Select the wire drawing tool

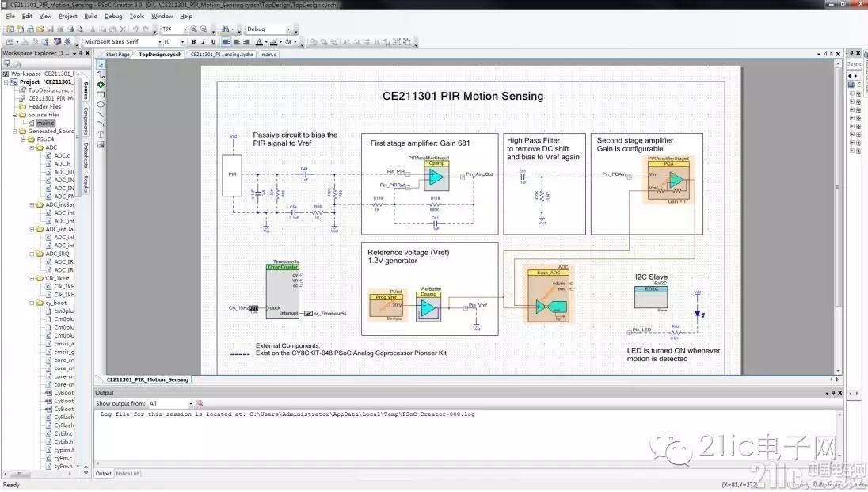101,74
